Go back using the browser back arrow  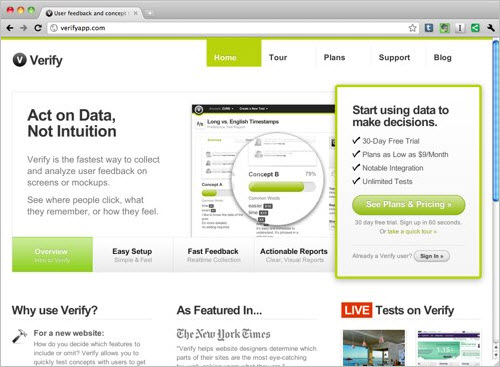[10, 28]
